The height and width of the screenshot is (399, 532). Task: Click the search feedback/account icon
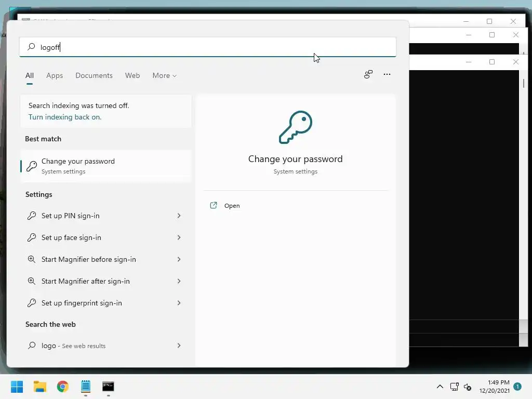point(368,74)
